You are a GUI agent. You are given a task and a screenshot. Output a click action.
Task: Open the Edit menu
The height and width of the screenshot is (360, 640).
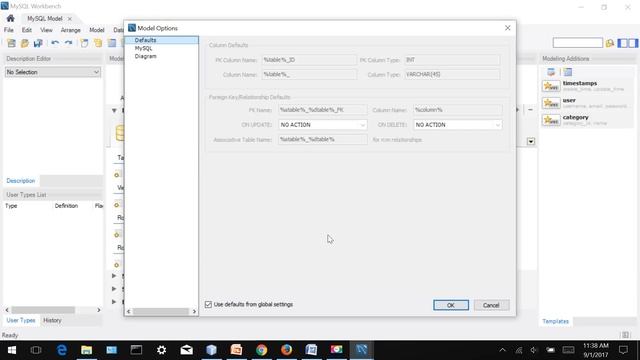[27, 30]
